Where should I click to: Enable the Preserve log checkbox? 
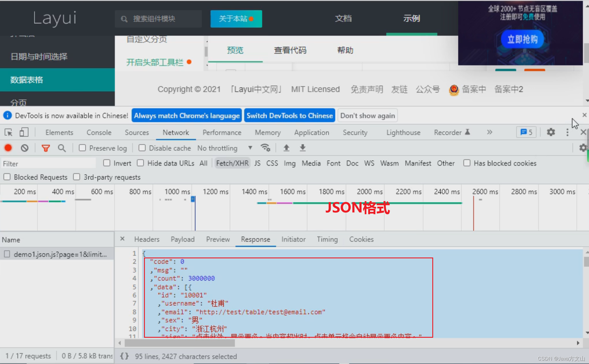pyautogui.click(x=82, y=148)
